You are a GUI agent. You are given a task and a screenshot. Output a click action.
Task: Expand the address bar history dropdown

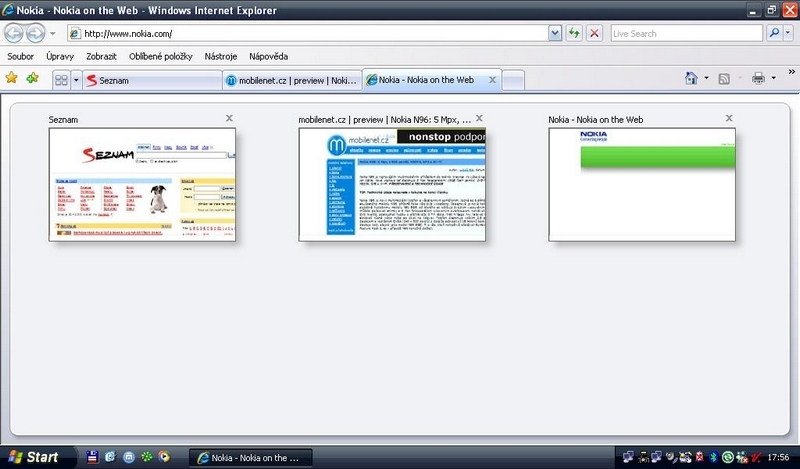click(x=555, y=33)
